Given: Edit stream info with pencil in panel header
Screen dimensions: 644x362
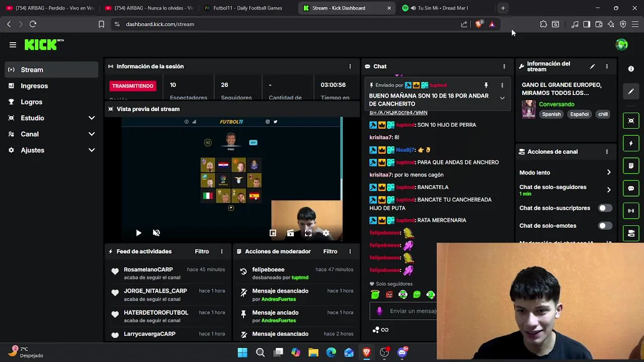Looking at the screenshot, I should 592,66.
